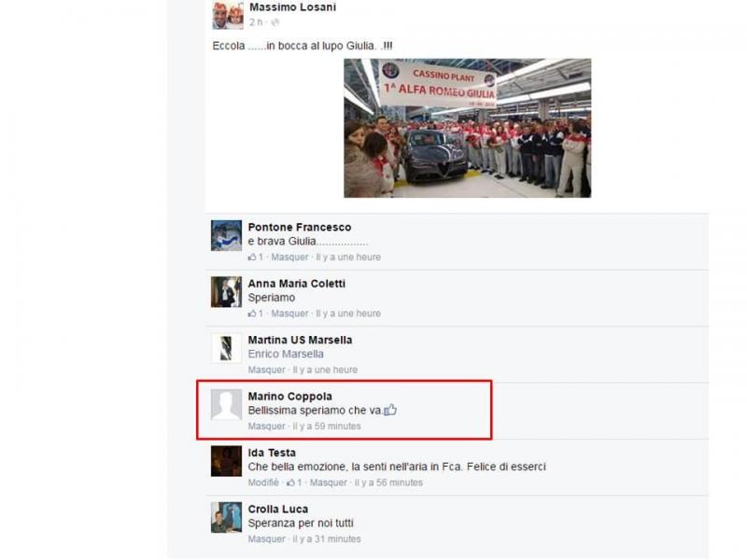This screenshot has height=560, width=747.
Task: Open Crolla Luca's avatar
Action: click(226, 517)
